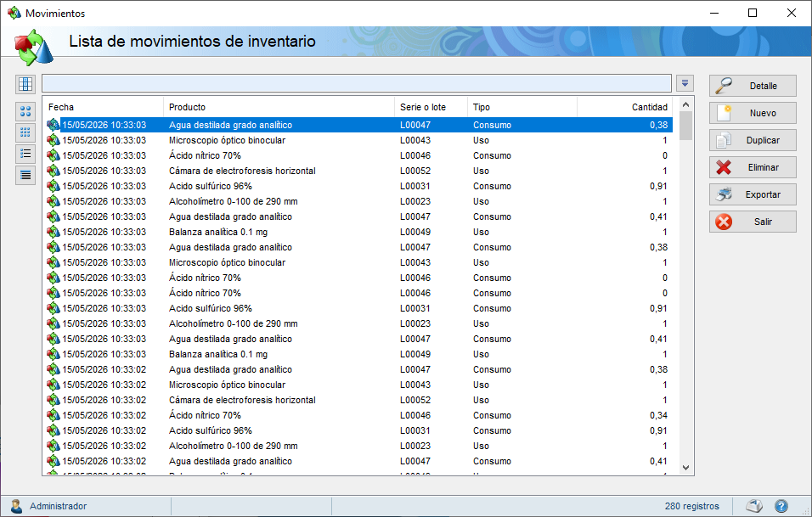Click the Administrador user icon
The height and width of the screenshot is (517, 812).
pos(16,506)
